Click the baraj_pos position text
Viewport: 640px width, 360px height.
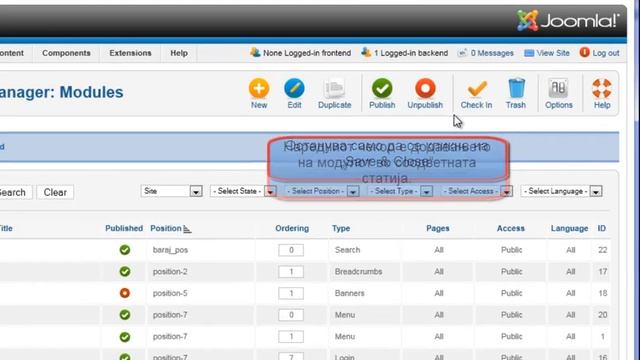point(170,250)
